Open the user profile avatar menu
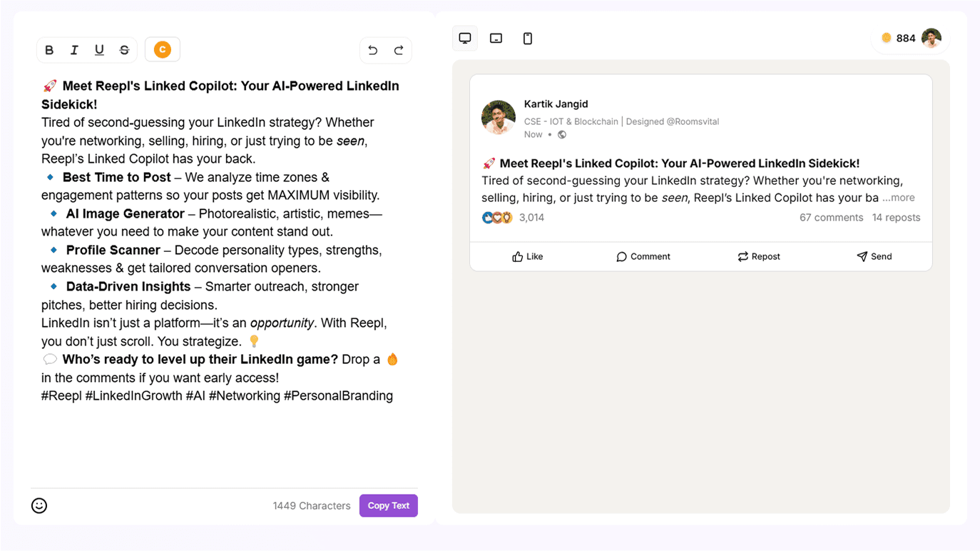The image size is (980, 551). pyautogui.click(x=931, y=39)
